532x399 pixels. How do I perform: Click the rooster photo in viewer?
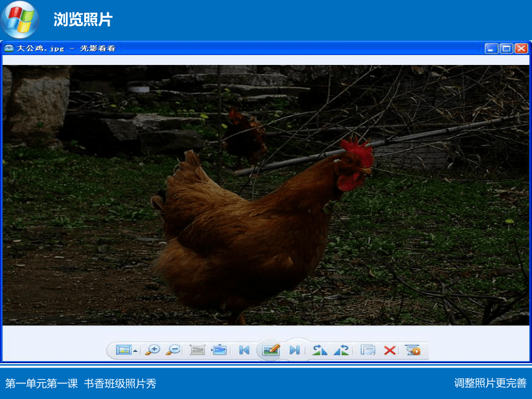tap(266, 195)
